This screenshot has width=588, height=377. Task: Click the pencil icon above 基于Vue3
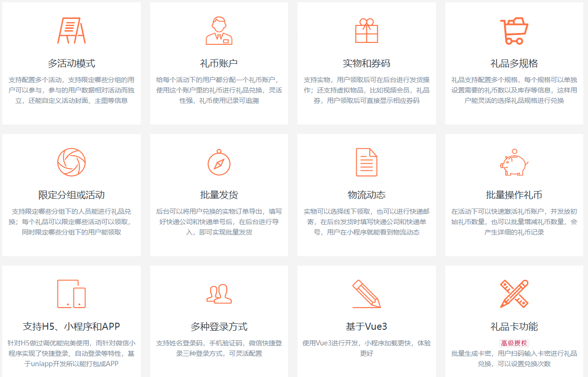pos(366,293)
